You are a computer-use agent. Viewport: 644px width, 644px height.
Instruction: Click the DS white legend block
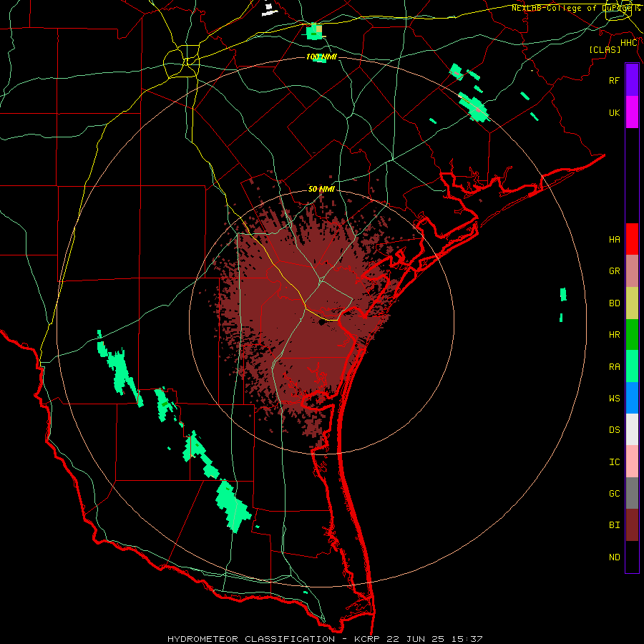pyautogui.click(x=632, y=429)
